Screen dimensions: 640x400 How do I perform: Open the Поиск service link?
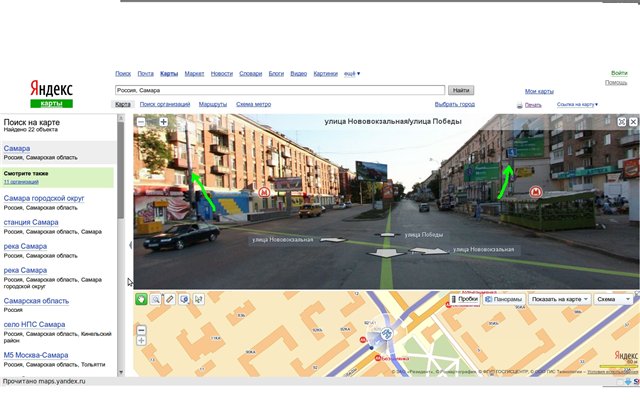[x=123, y=73]
